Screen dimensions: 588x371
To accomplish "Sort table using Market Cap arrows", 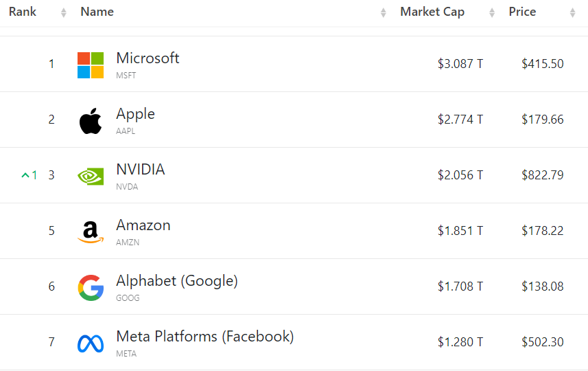I will [492, 13].
